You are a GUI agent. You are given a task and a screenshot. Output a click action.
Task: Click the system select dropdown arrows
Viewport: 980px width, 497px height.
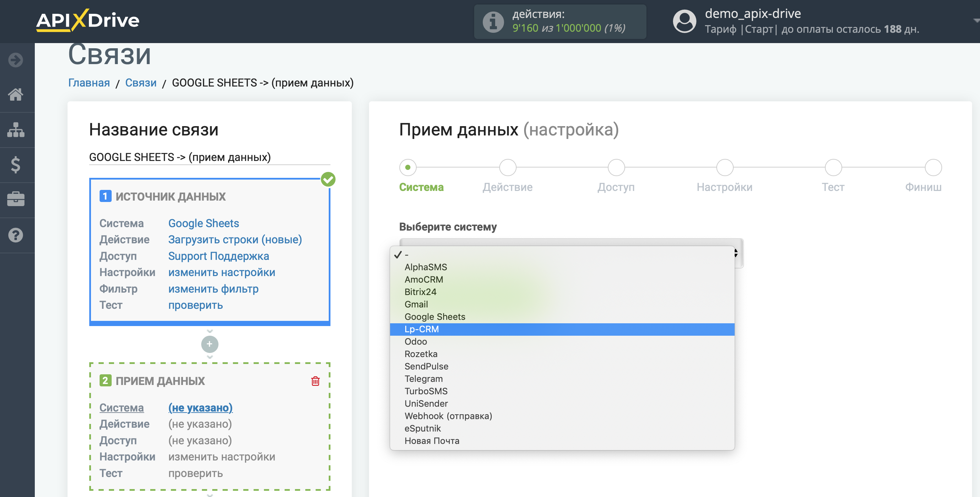tap(736, 253)
